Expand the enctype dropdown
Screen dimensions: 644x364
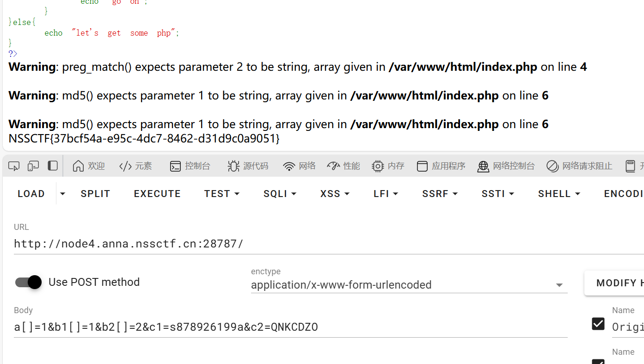coord(559,285)
